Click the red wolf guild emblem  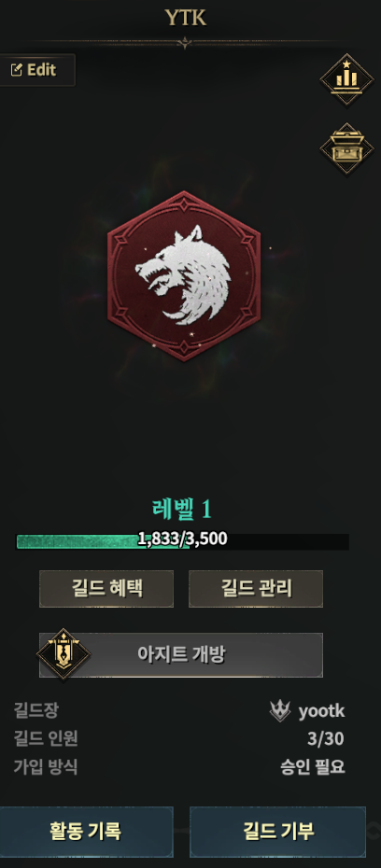coord(183,275)
